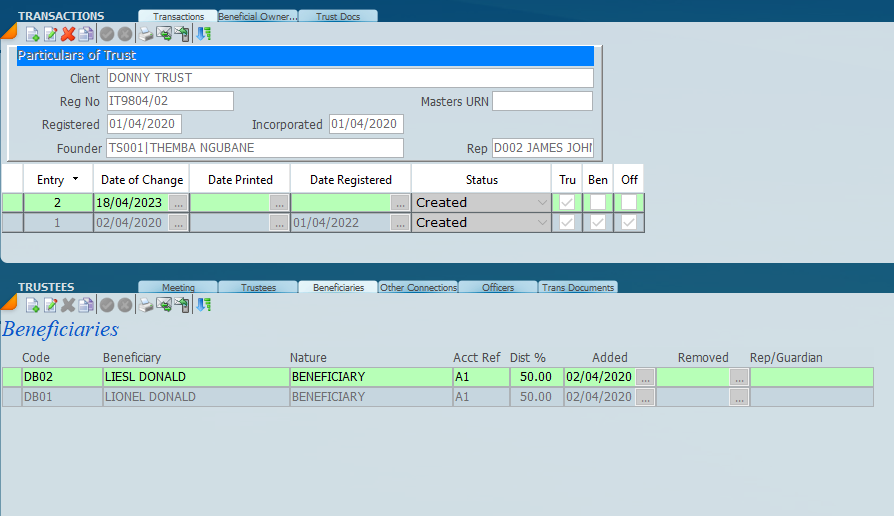Viewport: 894px width, 516px height.
Task: Toggle the Ben checkbox for entry 2
Action: pyautogui.click(x=598, y=202)
